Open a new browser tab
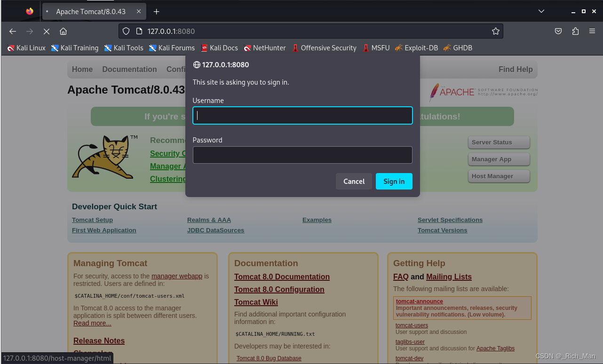This screenshot has height=364, width=603. [x=155, y=11]
